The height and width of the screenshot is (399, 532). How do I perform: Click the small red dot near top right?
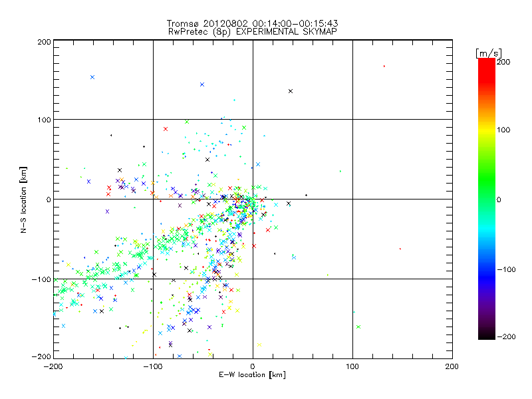(x=384, y=66)
